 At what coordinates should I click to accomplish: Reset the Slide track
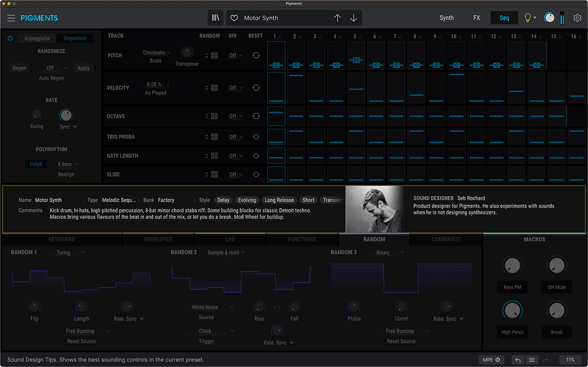[x=256, y=174]
